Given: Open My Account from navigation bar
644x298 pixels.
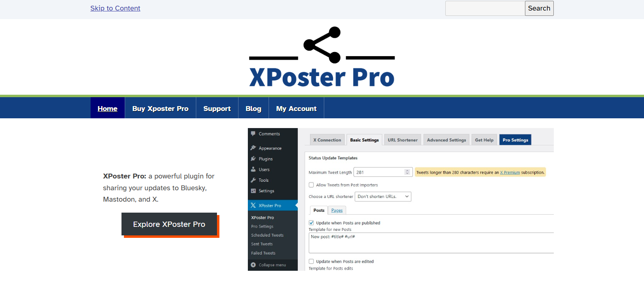Looking at the screenshot, I should click(296, 109).
